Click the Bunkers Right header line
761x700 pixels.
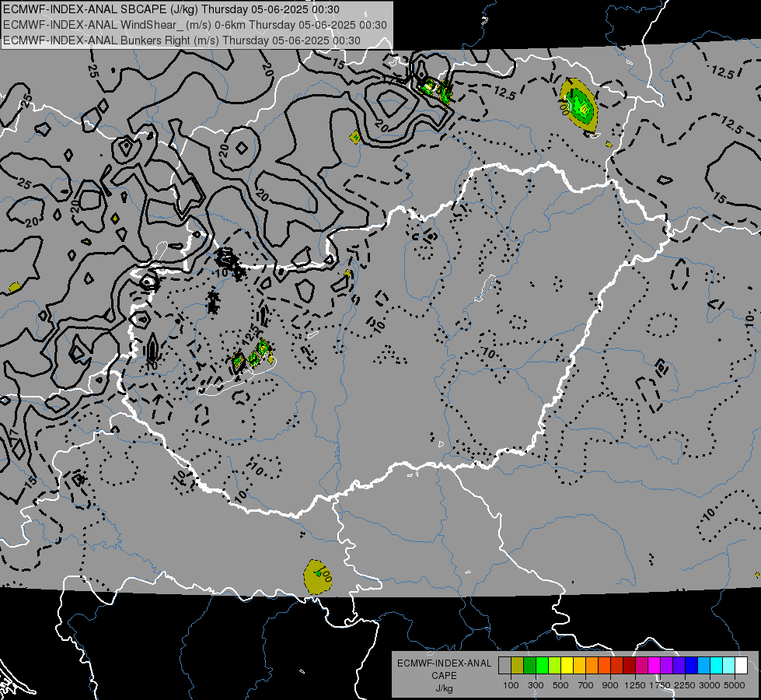pos(182,40)
